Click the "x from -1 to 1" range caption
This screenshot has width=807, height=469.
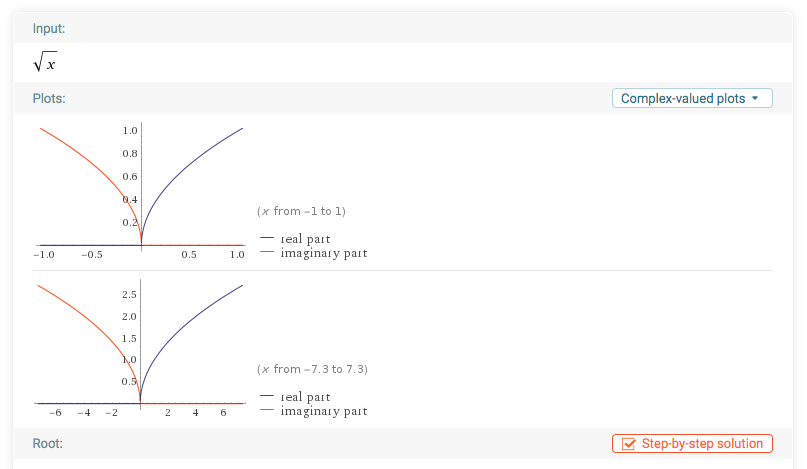coord(302,212)
